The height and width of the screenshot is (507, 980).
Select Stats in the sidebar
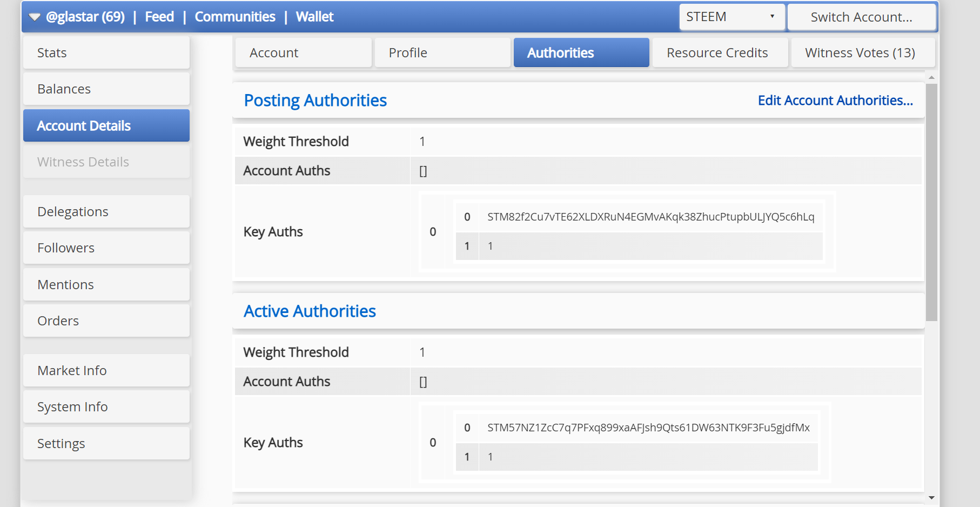tap(106, 53)
